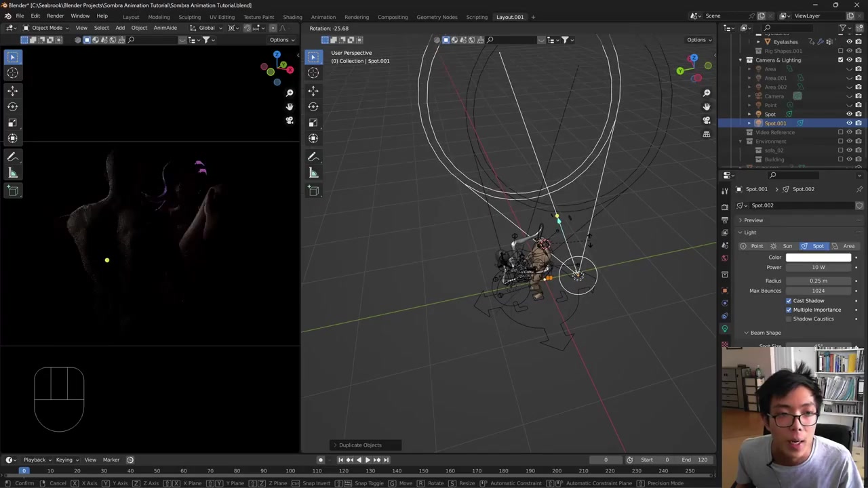Viewport: 868px width, 488px height.
Task: Toggle Multiple Importance checkbox
Action: 789,310
